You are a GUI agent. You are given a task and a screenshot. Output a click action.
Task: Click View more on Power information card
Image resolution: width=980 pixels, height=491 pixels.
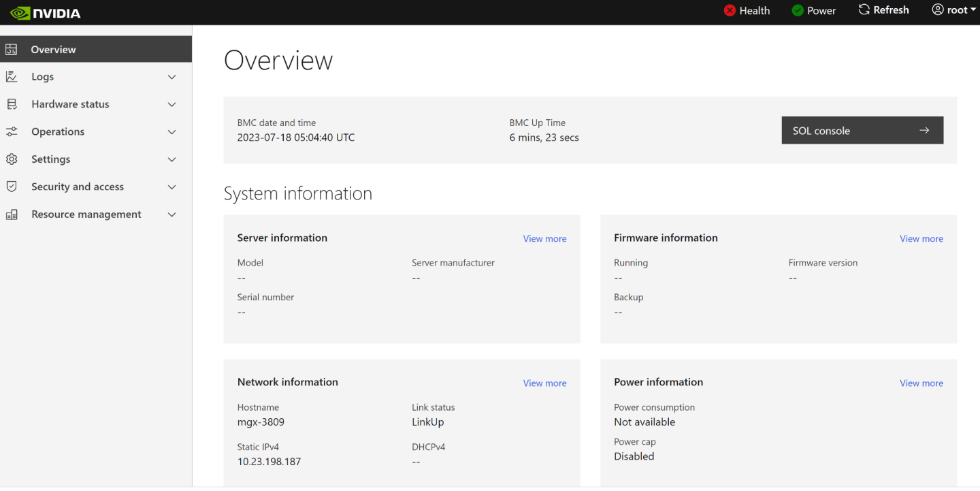pyautogui.click(x=921, y=383)
